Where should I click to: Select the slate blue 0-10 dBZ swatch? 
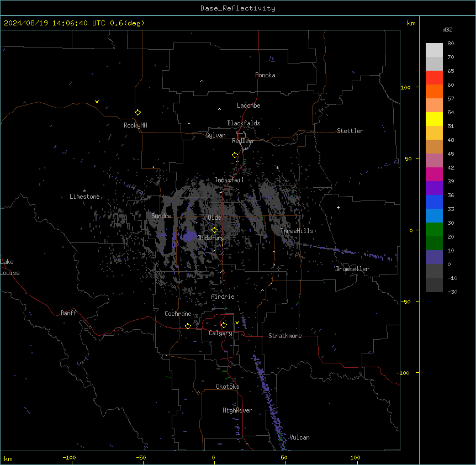434,257
